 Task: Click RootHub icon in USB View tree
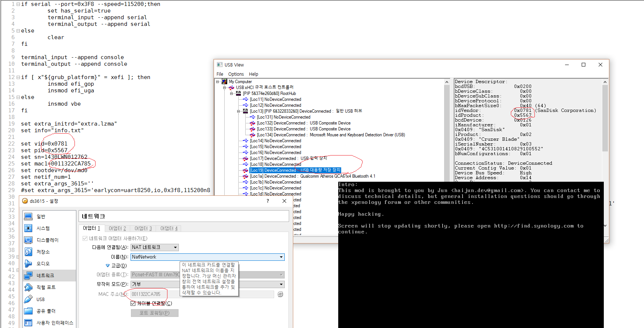pyautogui.click(x=238, y=93)
